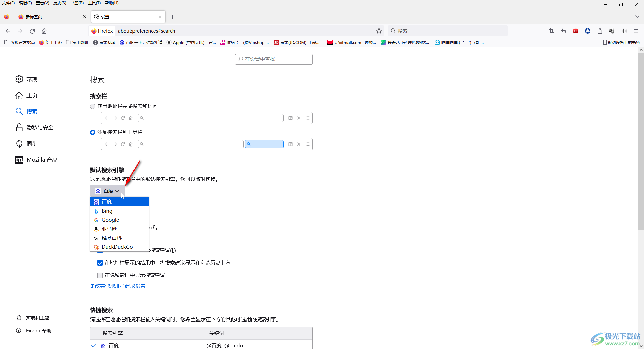Select 使用地址栏完成搜索和访问 radio option
The height and width of the screenshot is (349, 644).
(x=93, y=106)
